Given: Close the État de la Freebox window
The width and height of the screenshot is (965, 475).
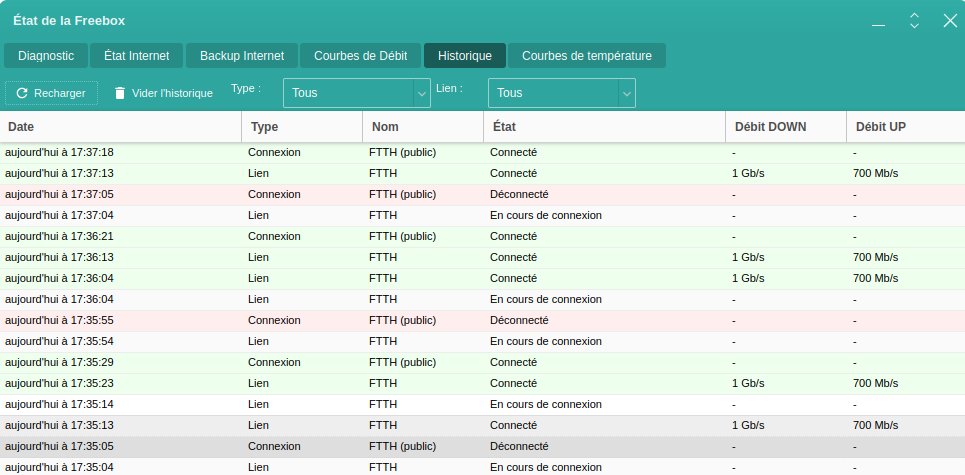Looking at the screenshot, I should pos(950,20).
